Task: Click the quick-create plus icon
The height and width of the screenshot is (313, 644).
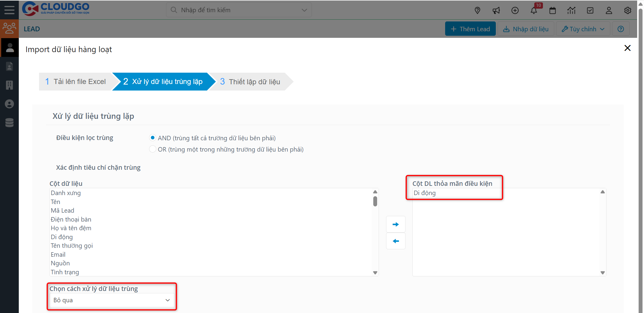Action: 515,10
